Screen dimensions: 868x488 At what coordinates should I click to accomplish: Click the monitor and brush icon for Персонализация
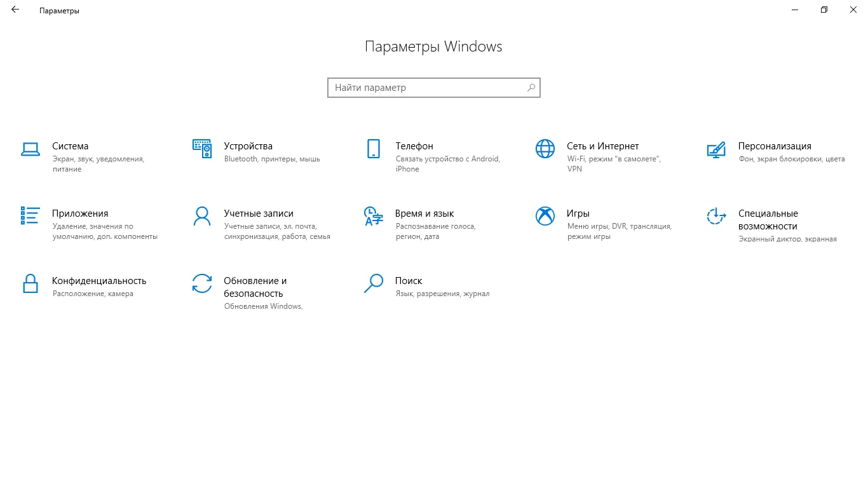717,149
